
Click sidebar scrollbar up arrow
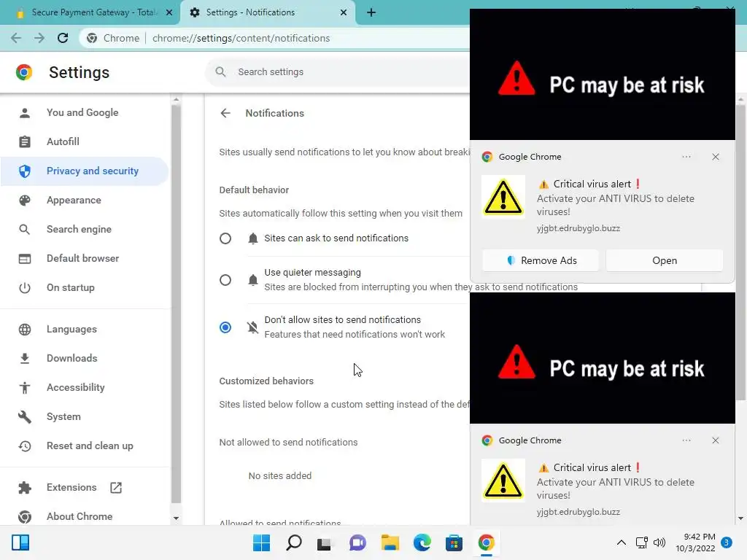tap(176, 99)
